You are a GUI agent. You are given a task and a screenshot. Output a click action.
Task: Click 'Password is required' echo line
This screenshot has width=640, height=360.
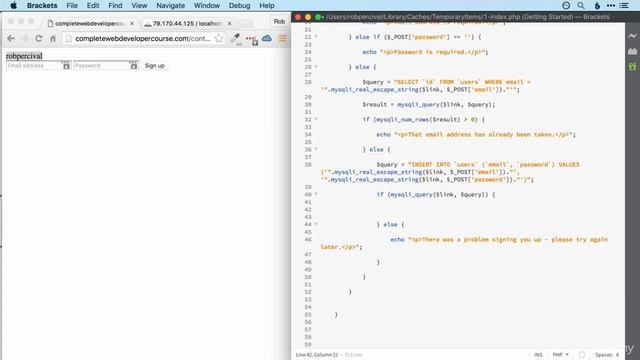(425, 52)
